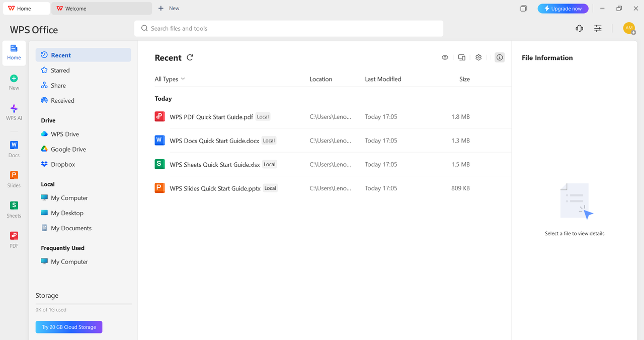
Task: Click the Upgrade now button
Action: [x=563, y=9]
